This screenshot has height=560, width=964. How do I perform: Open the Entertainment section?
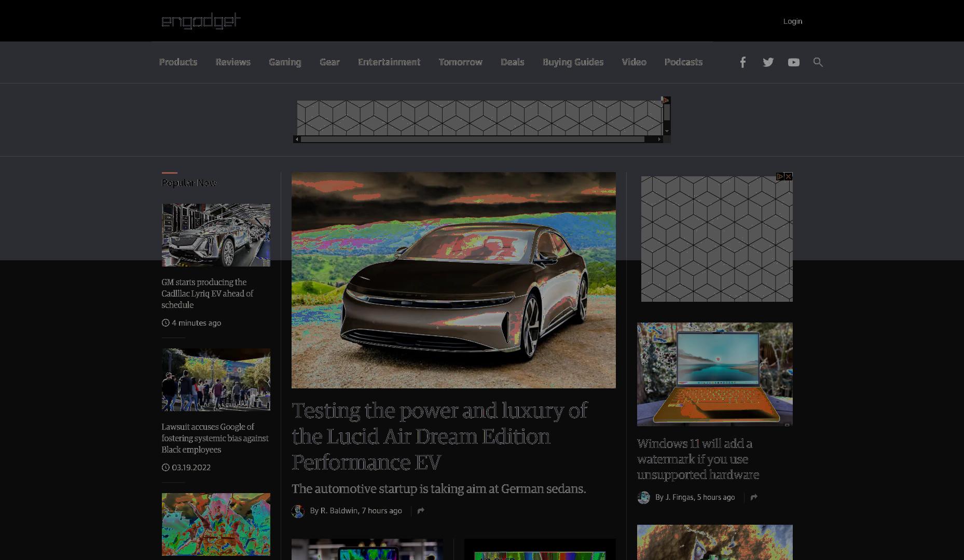389,62
